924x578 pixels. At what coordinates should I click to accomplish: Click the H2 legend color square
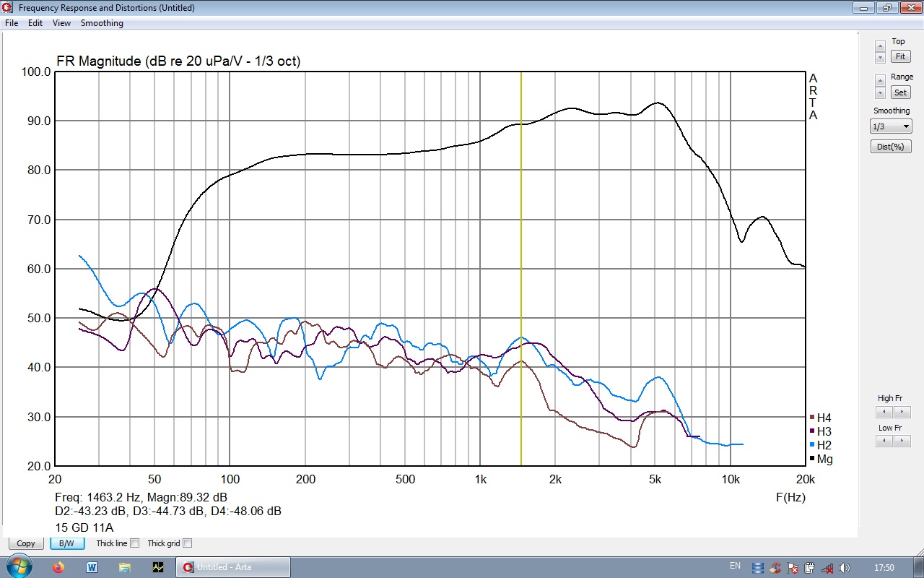pos(812,445)
